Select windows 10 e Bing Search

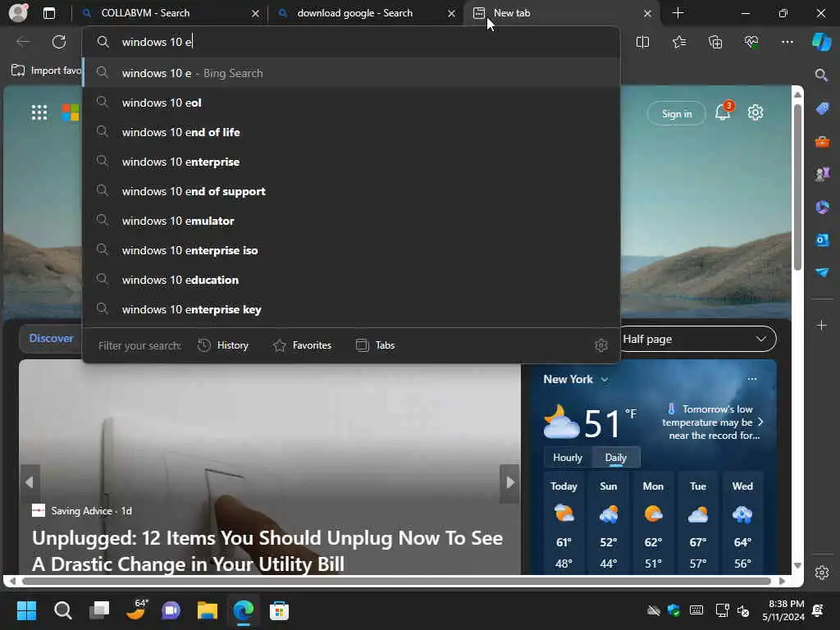tap(351, 73)
